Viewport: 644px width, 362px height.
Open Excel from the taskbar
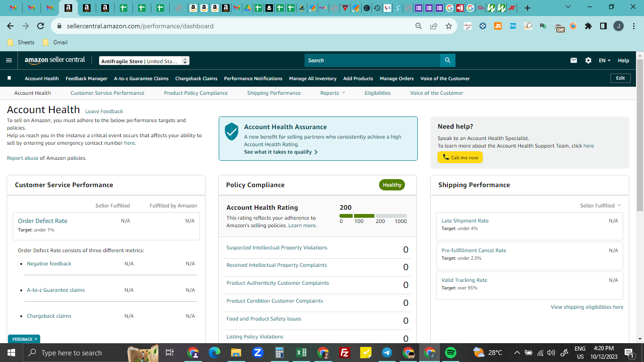pyautogui.click(x=301, y=353)
